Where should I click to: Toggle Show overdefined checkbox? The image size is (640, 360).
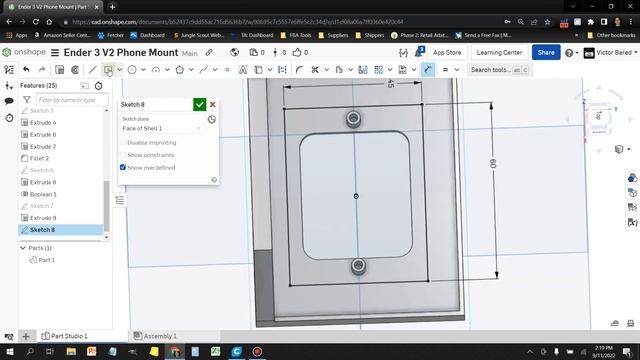pyautogui.click(x=123, y=167)
